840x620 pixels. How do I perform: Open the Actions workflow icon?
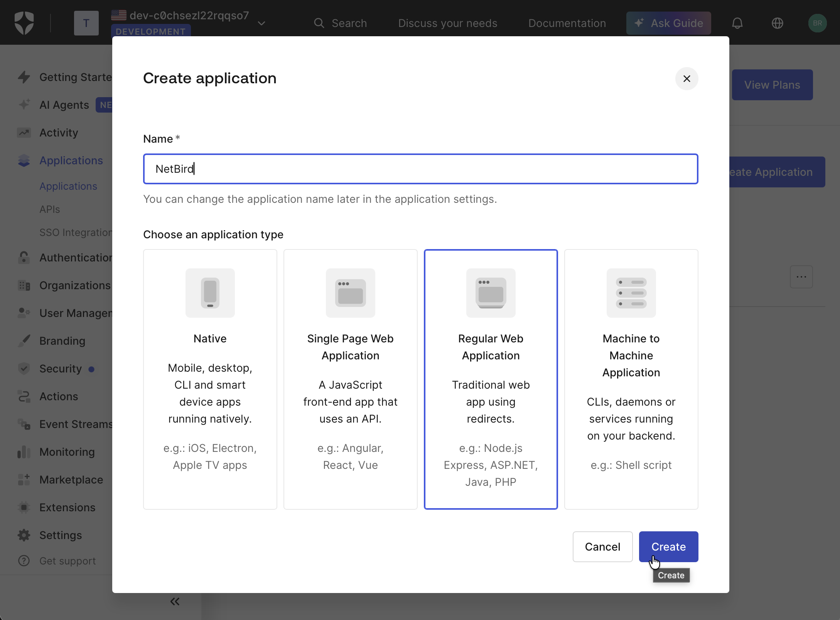pos(24,396)
